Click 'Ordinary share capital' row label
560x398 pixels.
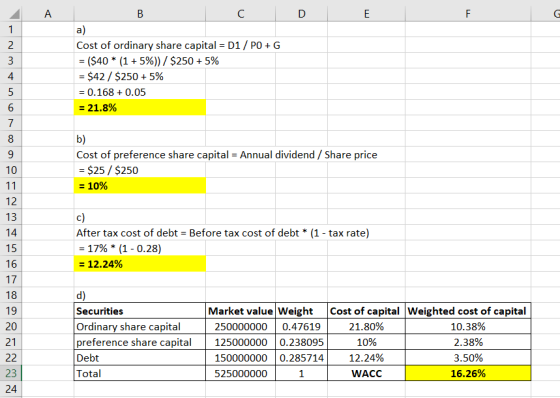[140, 327]
